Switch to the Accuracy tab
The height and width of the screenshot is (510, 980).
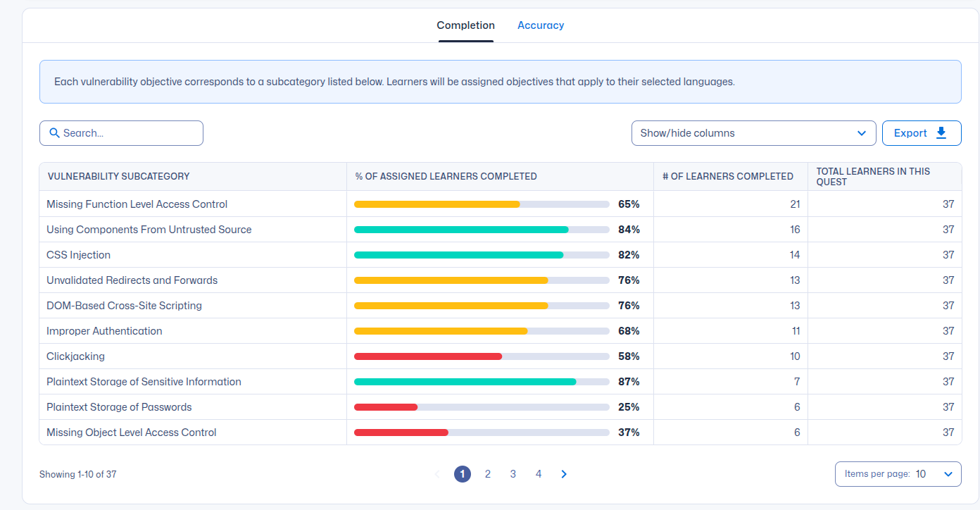coord(541,25)
